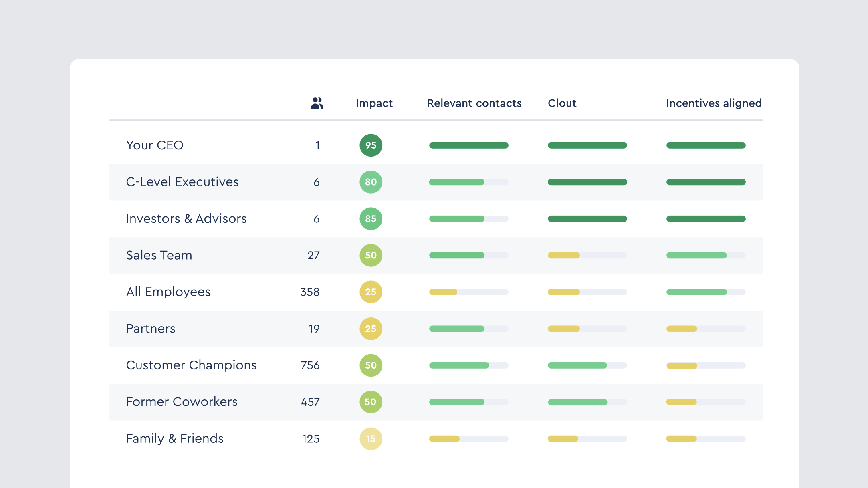Screen dimensions: 868x488
Task: Click the Clout column header
Action: 562,103
